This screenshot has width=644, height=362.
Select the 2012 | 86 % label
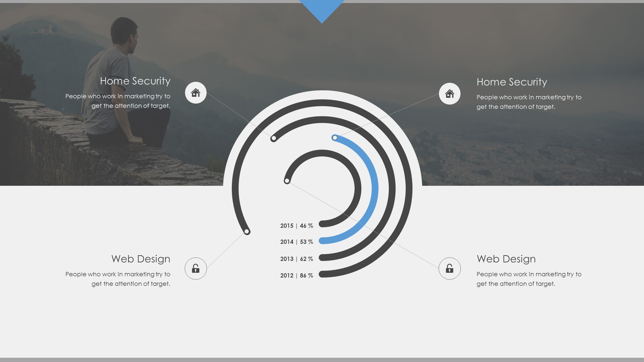(296, 276)
